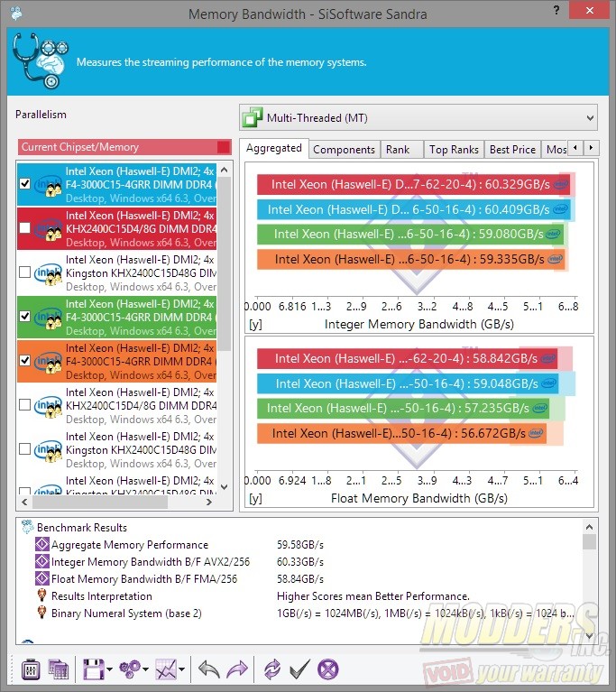This screenshot has width=616, height=692.
Task: Click the reference list left scroll arrow
Action: [x=24, y=502]
